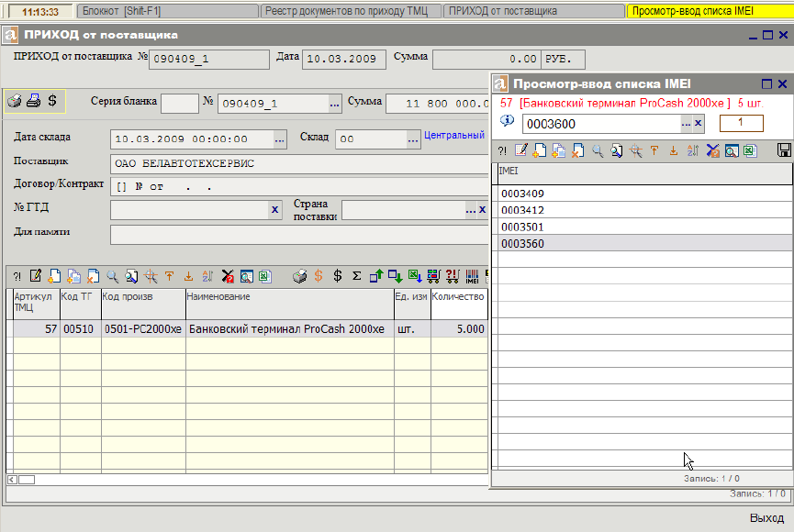The height and width of the screenshot is (532, 794).
Task: Add new record in IMEI window toolbar
Action: [540, 150]
